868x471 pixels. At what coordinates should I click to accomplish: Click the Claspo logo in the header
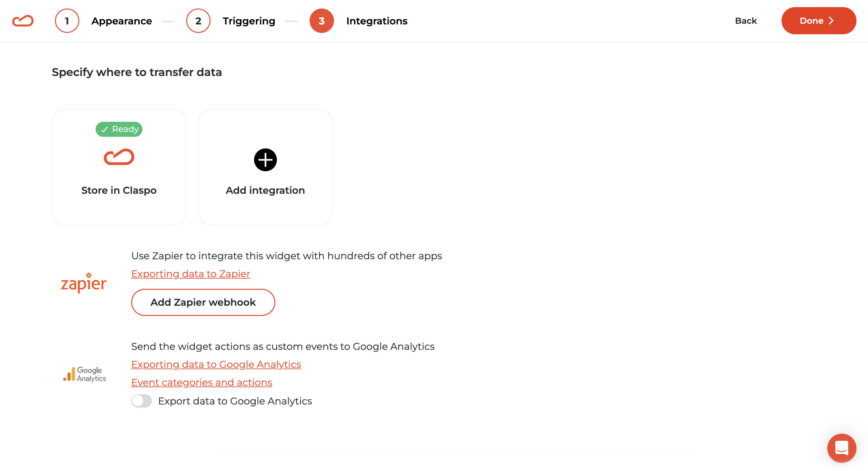tap(23, 21)
